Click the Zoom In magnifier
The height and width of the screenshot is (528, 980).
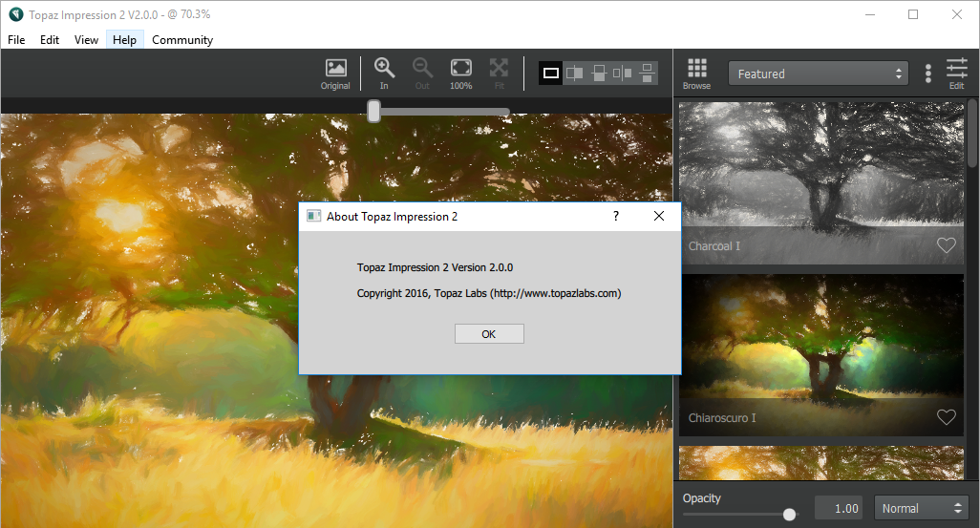pos(384,74)
